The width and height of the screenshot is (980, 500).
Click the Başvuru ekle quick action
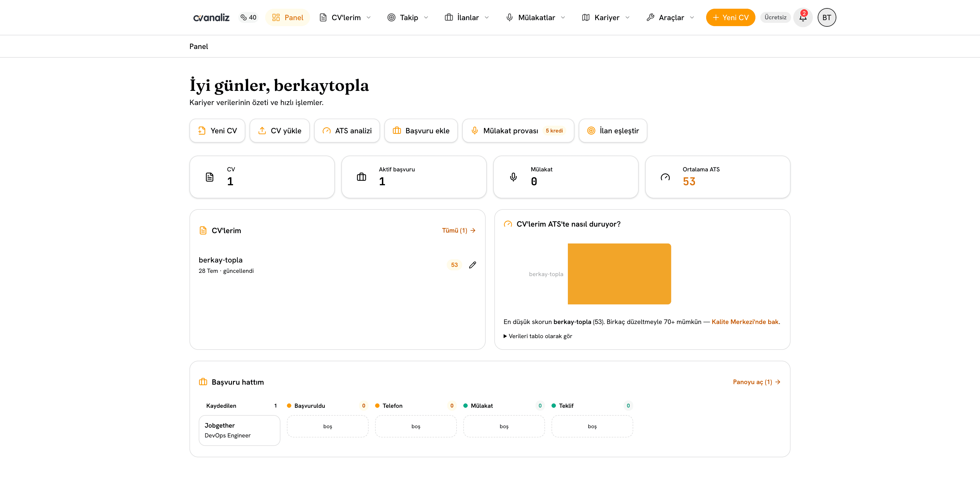pyautogui.click(x=421, y=131)
